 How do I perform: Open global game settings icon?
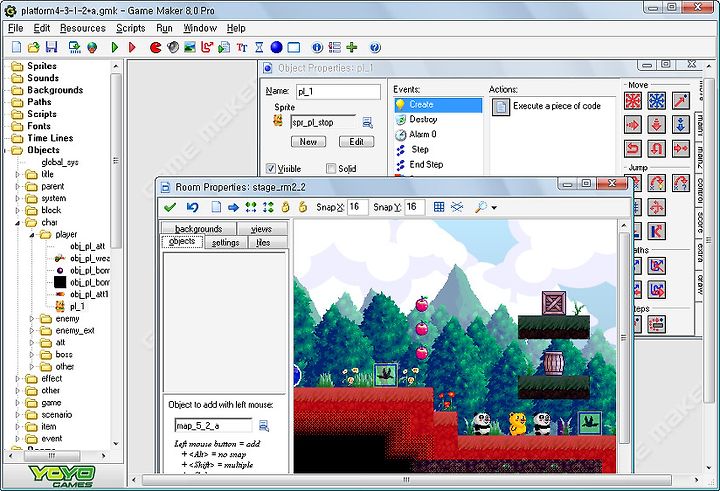pos(335,47)
